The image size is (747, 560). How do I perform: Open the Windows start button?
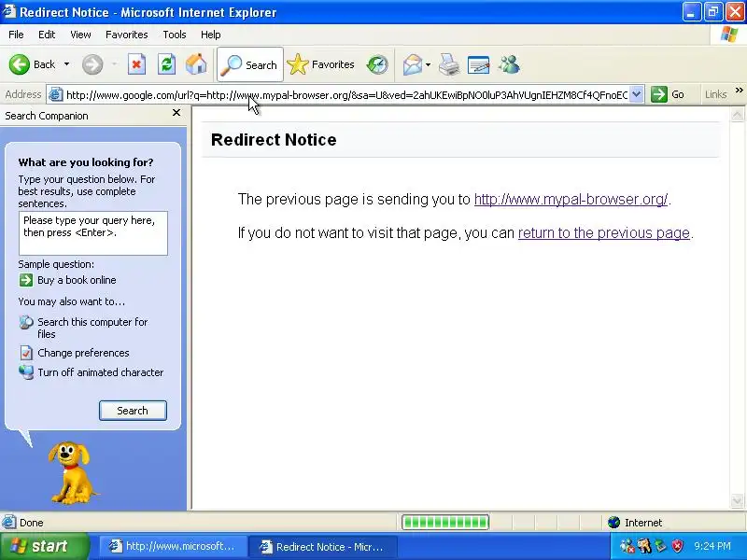coord(44,546)
